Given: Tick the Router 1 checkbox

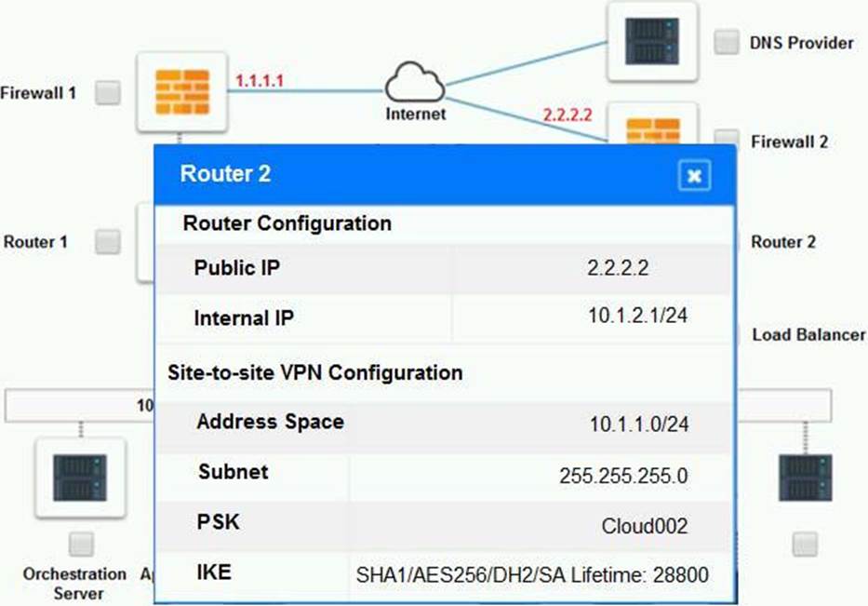Looking at the screenshot, I should click(107, 242).
